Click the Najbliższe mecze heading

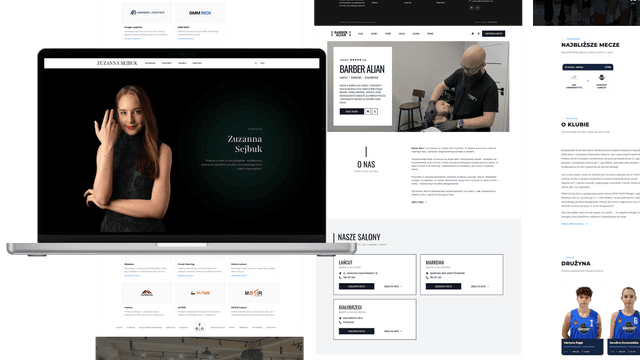pyautogui.click(x=590, y=45)
